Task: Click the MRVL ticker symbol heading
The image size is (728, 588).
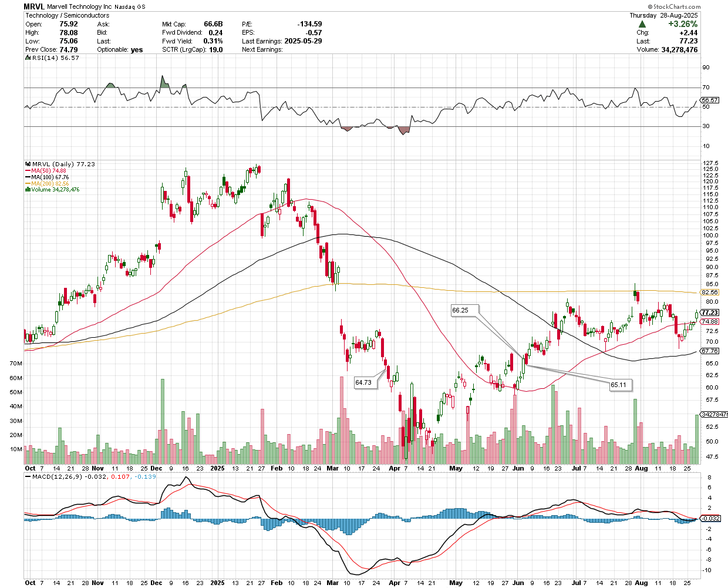Action: (x=34, y=6)
